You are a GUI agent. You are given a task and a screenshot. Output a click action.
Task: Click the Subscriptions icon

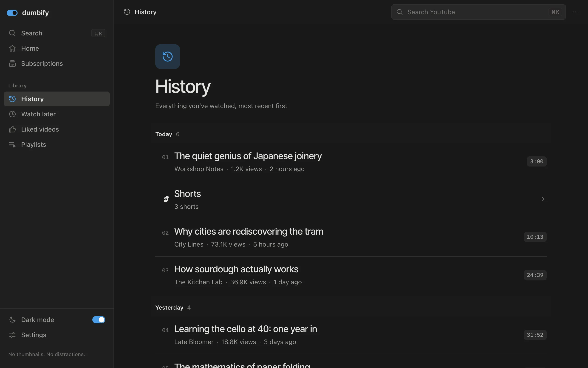[12, 63]
